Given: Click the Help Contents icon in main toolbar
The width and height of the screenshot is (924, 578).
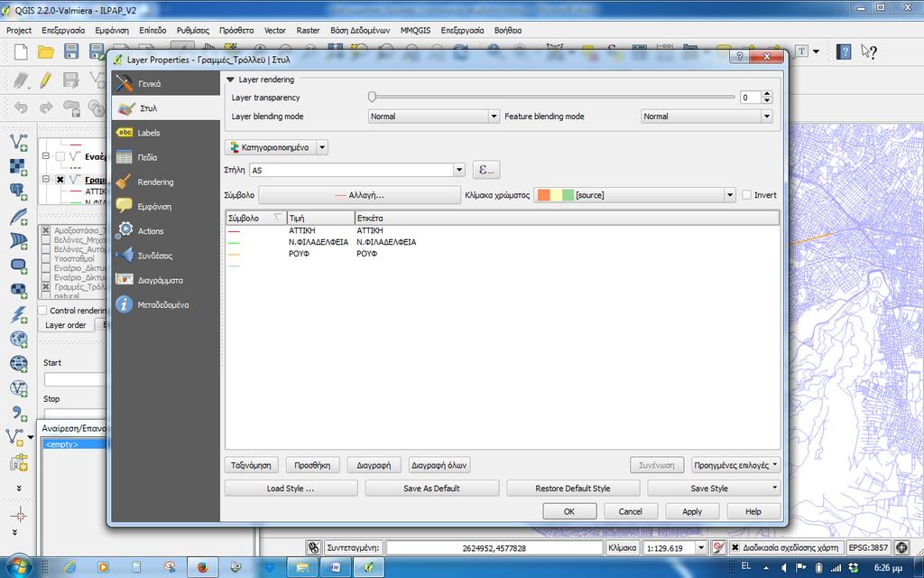Looking at the screenshot, I should (844, 51).
